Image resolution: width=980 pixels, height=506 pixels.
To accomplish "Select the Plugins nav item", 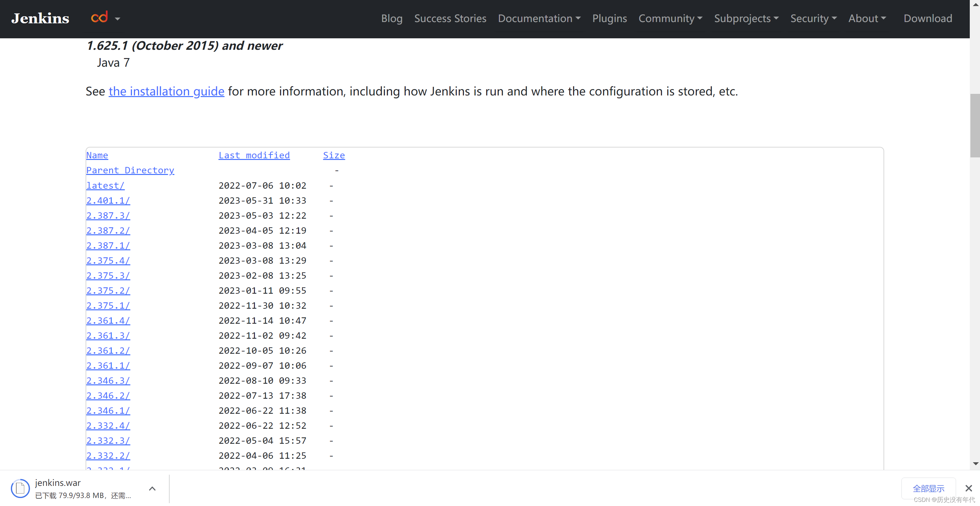I will tap(609, 18).
